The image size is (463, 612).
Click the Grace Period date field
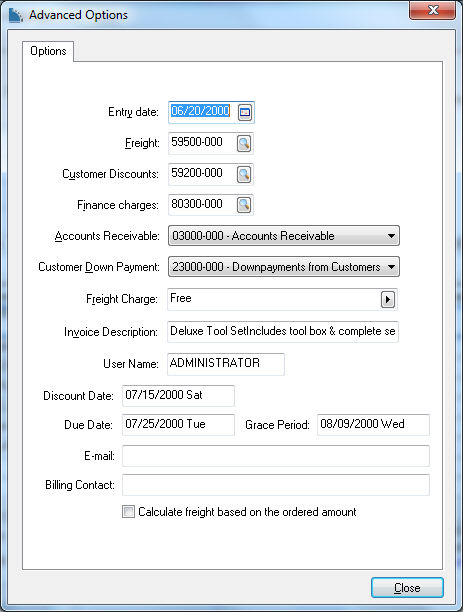pyautogui.click(x=373, y=424)
